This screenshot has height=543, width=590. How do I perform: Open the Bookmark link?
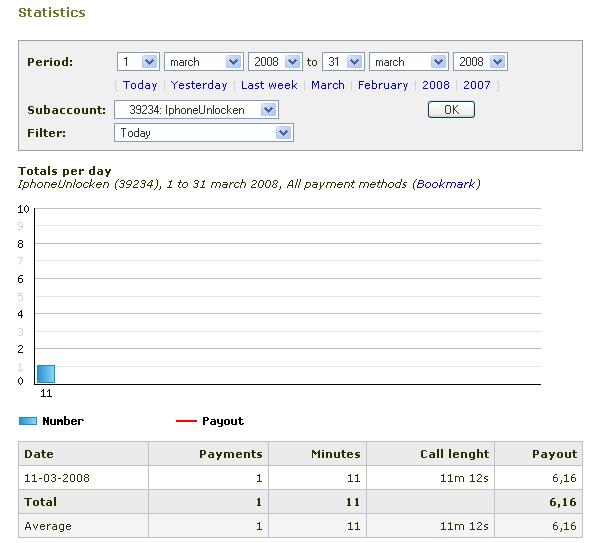coord(446,184)
